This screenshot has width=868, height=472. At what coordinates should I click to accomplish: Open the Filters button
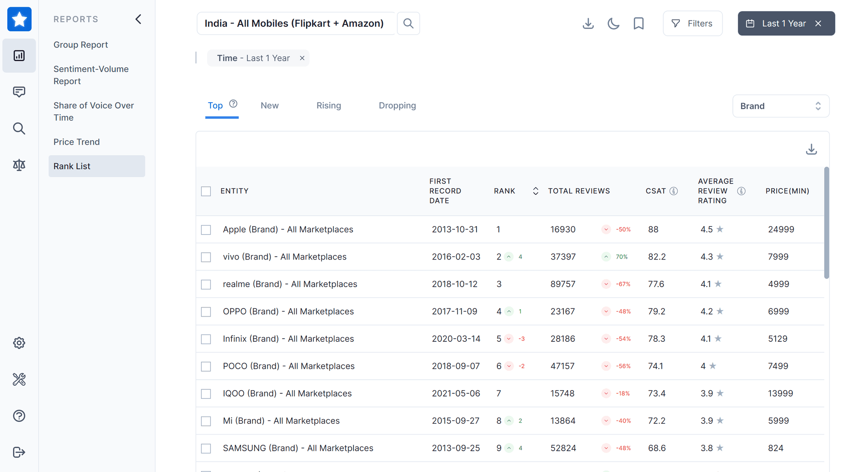[x=693, y=24]
